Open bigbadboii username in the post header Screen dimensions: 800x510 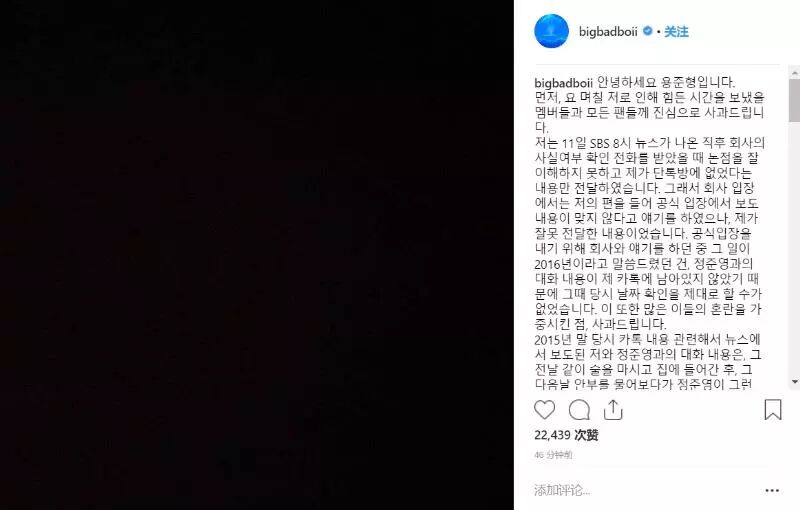tap(608, 32)
